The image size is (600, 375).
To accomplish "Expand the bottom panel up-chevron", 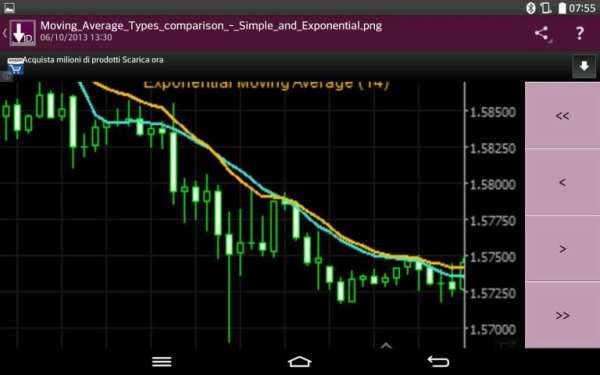I will click(386, 346).
